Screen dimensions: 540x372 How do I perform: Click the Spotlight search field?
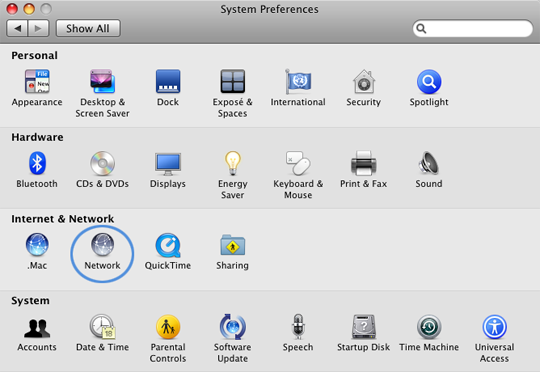(x=472, y=28)
